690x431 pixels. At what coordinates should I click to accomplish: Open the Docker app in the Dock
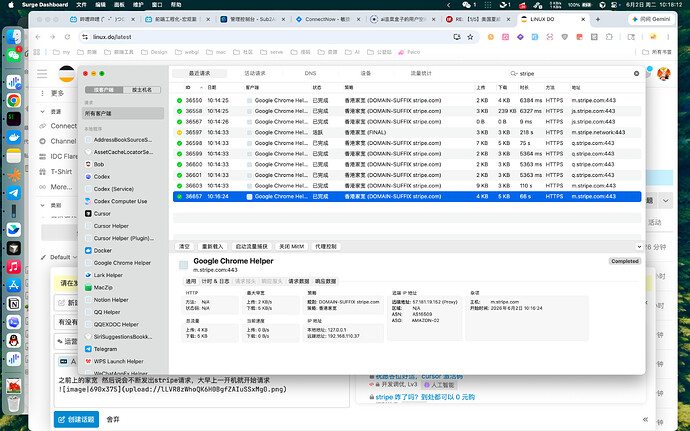coord(14,137)
